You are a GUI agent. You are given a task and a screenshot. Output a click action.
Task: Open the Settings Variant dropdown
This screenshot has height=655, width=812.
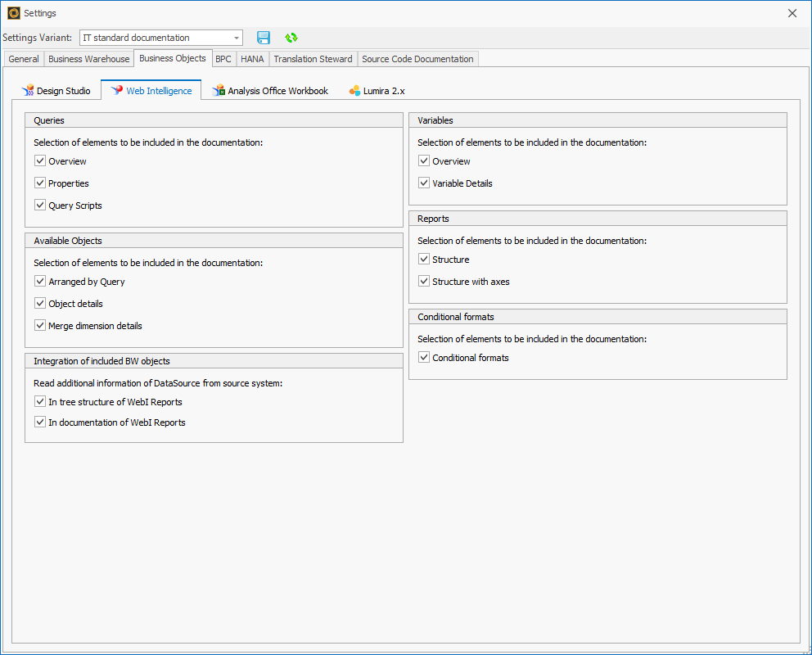(236, 37)
